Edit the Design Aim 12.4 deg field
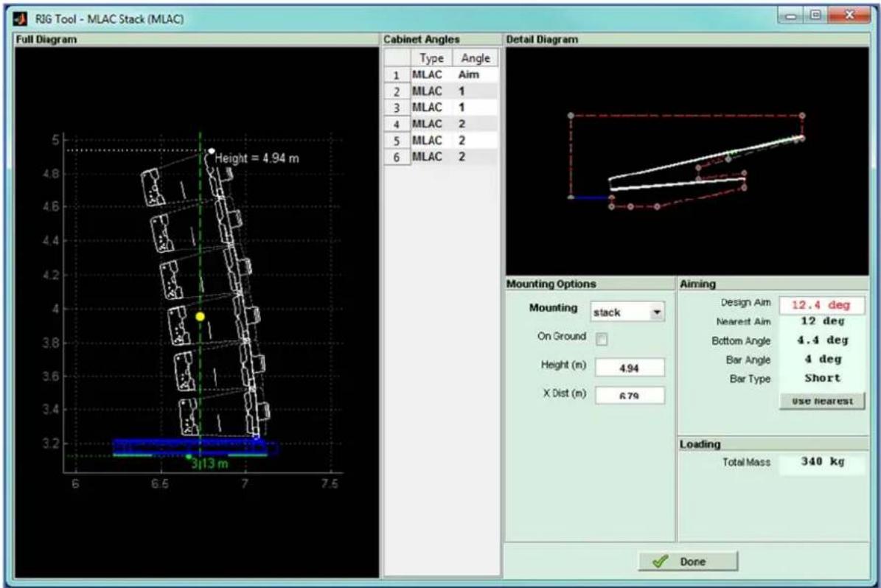 pyautogui.click(x=821, y=305)
